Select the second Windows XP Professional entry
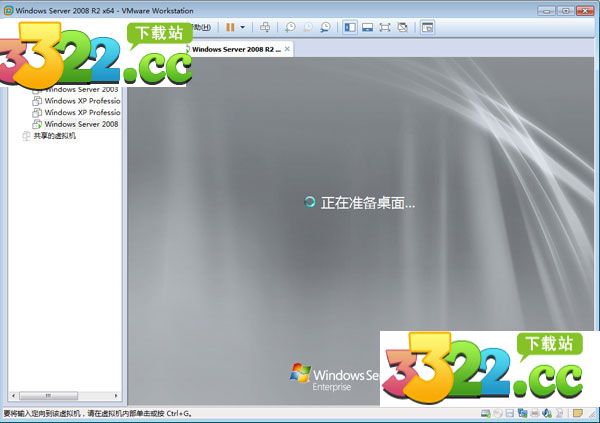Screen dimensions: 600x423 [x=82, y=113]
